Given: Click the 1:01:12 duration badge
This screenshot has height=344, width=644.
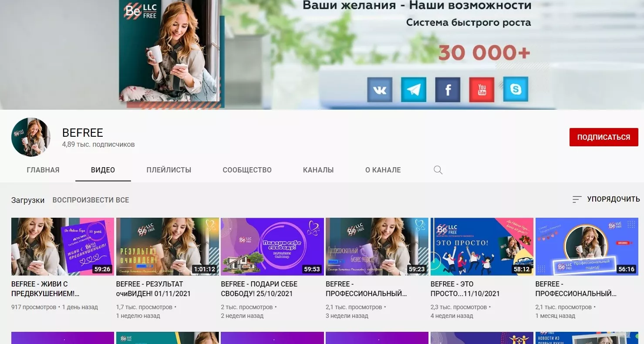Looking at the screenshot, I should (205, 269).
